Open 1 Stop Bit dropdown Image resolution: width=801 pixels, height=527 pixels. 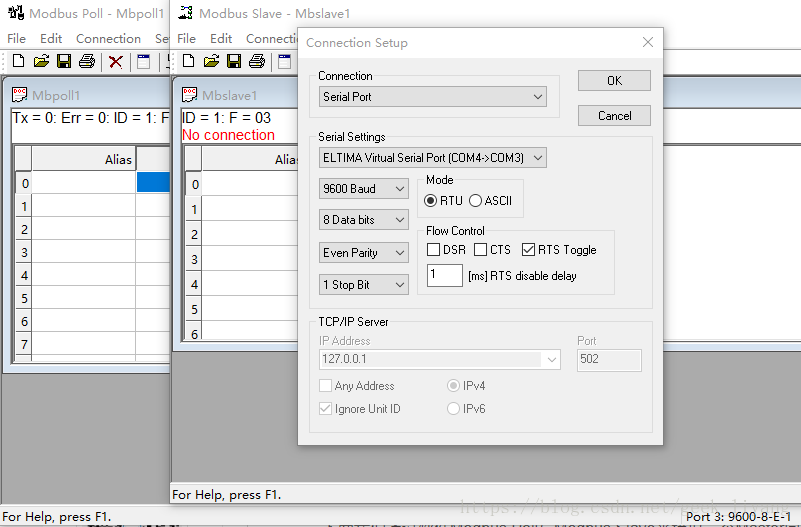(364, 284)
